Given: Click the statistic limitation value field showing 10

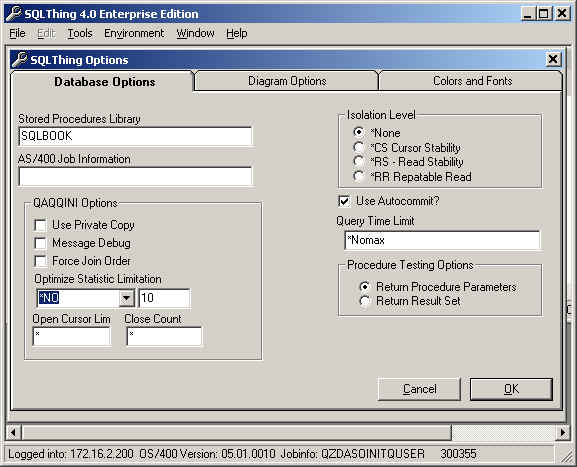Looking at the screenshot, I should click(164, 298).
